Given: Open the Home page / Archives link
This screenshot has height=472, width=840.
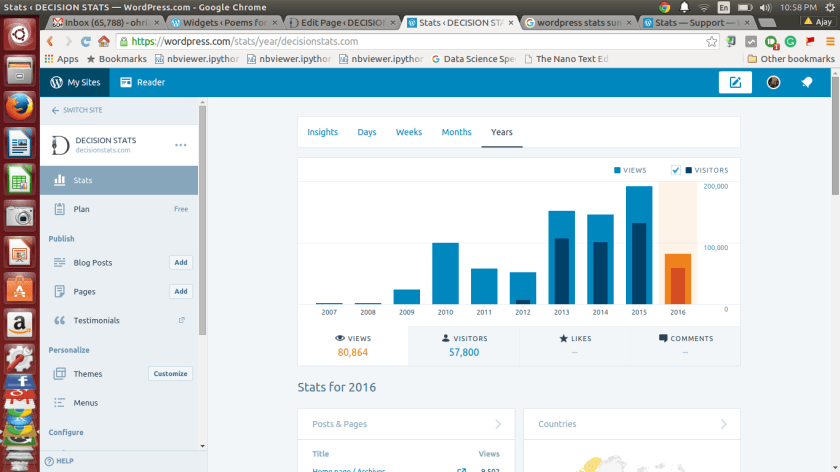Looking at the screenshot, I should [x=349, y=470].
